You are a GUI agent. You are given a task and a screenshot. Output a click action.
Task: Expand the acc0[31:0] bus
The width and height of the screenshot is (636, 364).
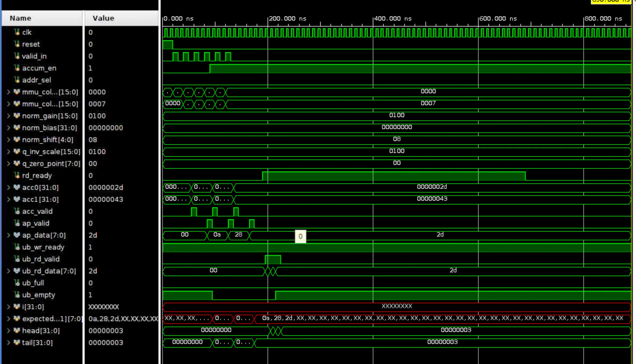pyautogui.click(x=9, y=187)
